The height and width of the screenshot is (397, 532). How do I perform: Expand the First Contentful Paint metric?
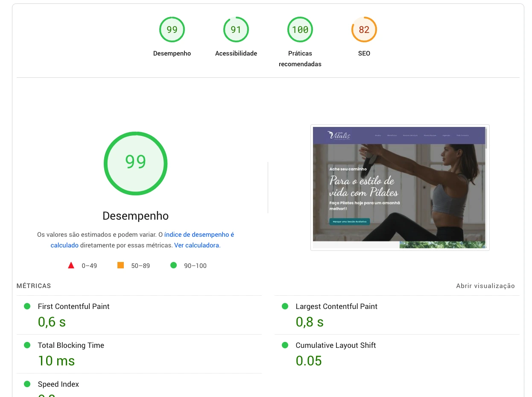73,306
